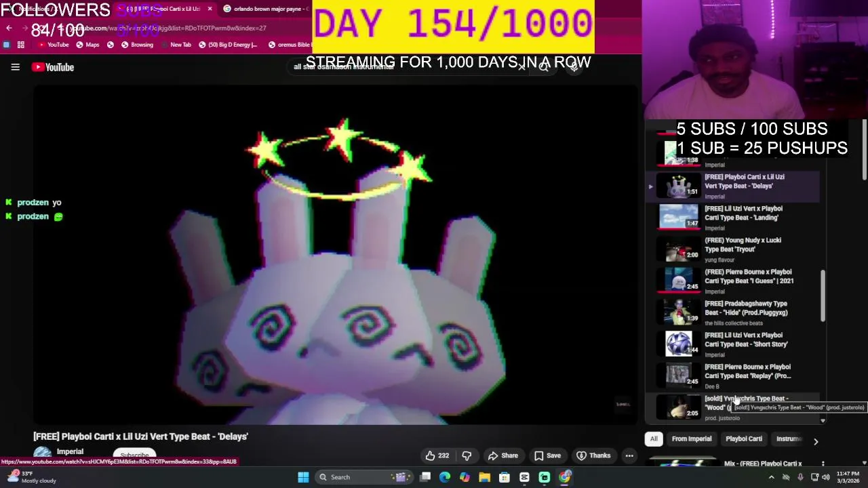
Task: Close the Playboi Carti browser tab
Action: pyautogui.click(x=210, y=9)
